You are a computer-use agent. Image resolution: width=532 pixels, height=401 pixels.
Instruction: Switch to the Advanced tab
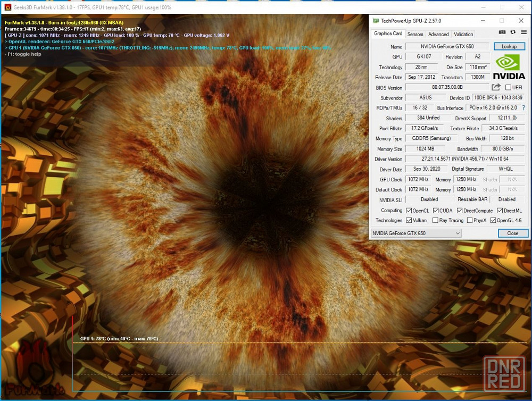tap(438, 34)
